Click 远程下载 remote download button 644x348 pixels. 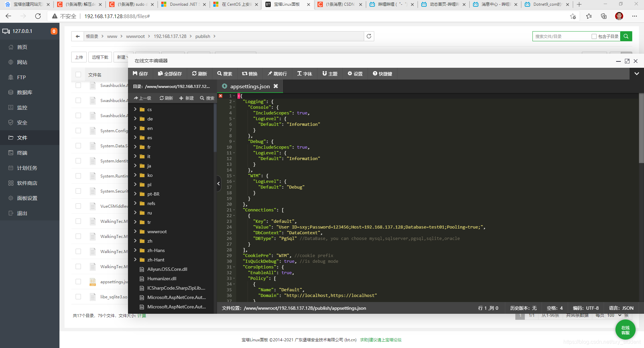pos(100,57)
